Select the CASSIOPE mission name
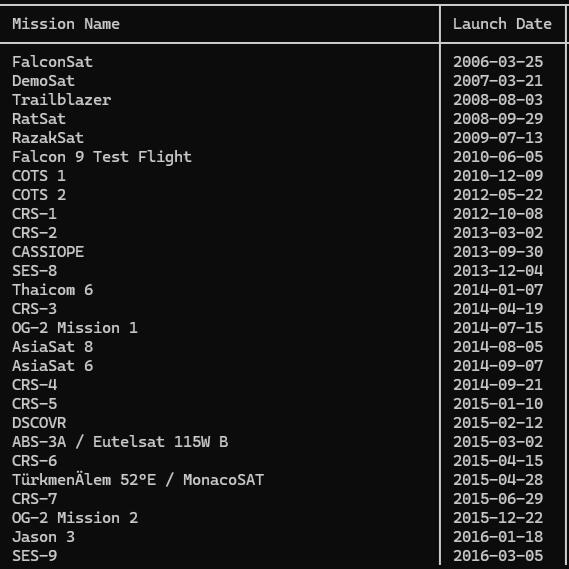This screenshot has height=569, width=569. coord(48,251)
